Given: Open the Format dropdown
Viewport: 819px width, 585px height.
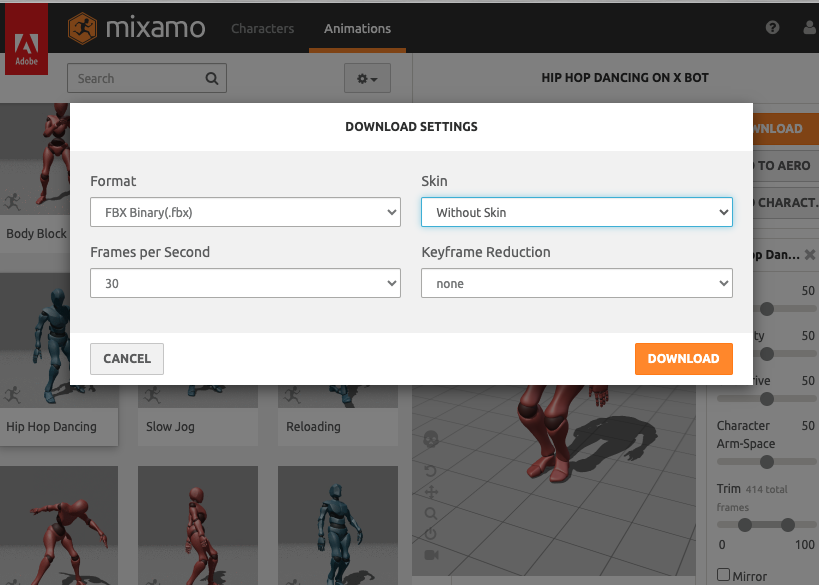Looking at the screenshot, I should click(x=245, y=212).
